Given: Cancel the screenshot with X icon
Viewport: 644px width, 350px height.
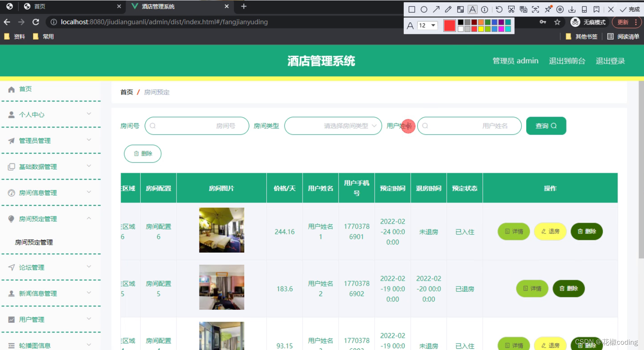Looking at the screenshot, I should point(611,9).
